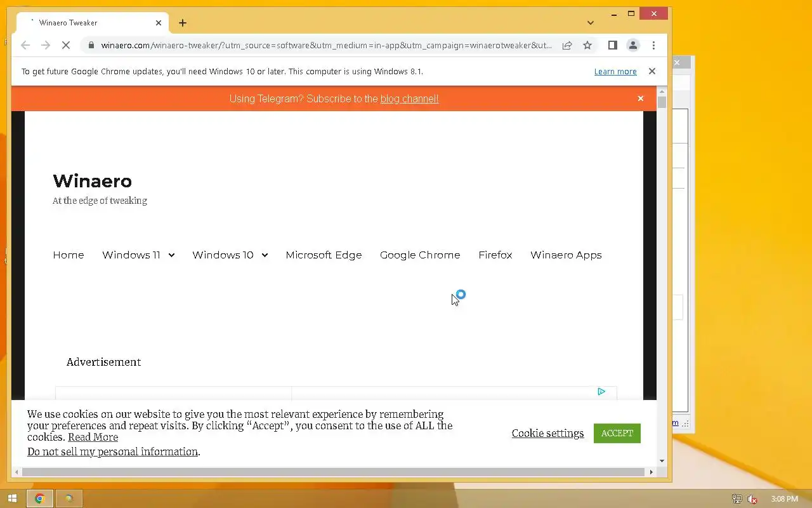Accept cookies with ACCEPT button
Viewport: 812px width, 508px height.
(617, 433)
